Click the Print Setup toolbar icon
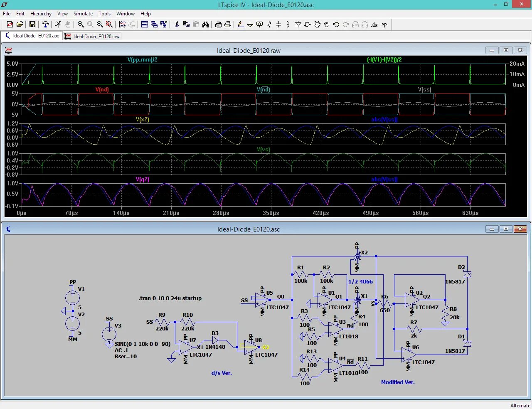The height and width of the screenshot is (409, 532). point(218,25)
